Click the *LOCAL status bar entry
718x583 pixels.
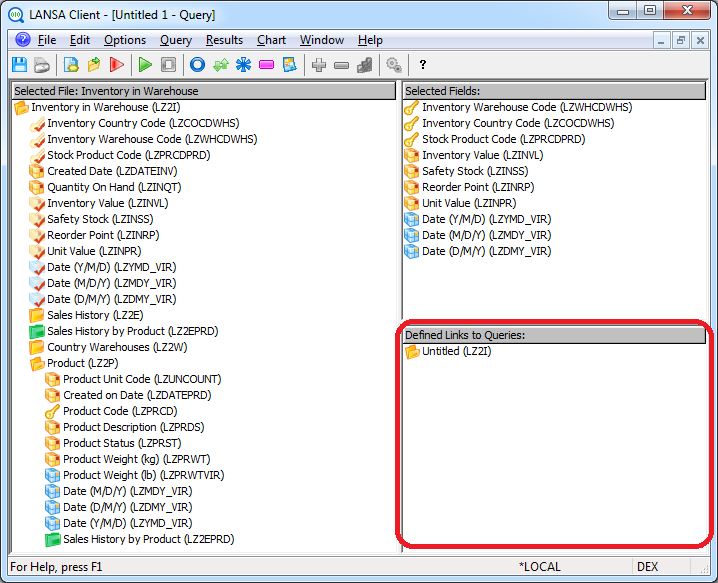[539, 567]
